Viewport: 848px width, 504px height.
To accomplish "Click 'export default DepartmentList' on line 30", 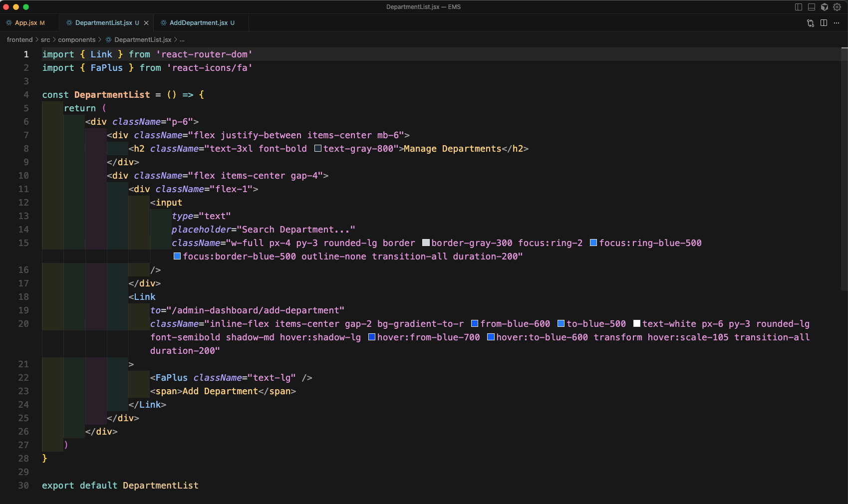I will (x=120, y=486).
